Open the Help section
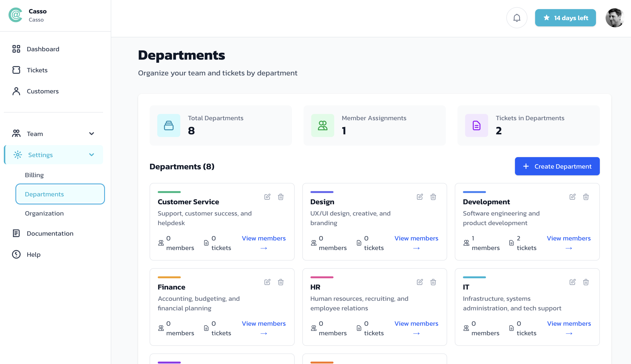Viewport: 631px width, 364px height. [33, 255]
